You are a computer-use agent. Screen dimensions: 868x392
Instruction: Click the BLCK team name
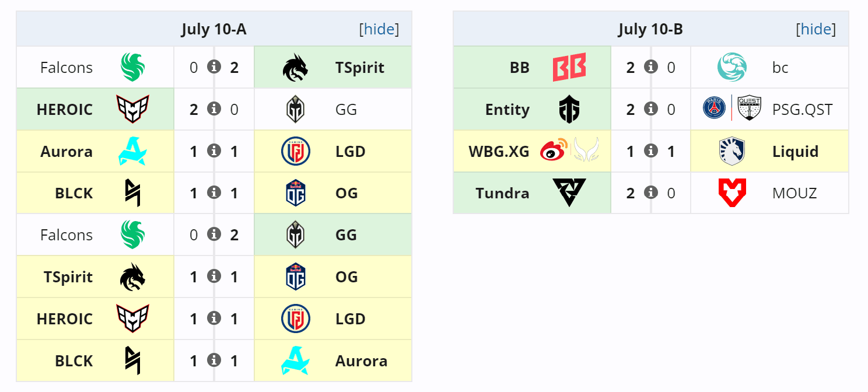coord(75,192)
